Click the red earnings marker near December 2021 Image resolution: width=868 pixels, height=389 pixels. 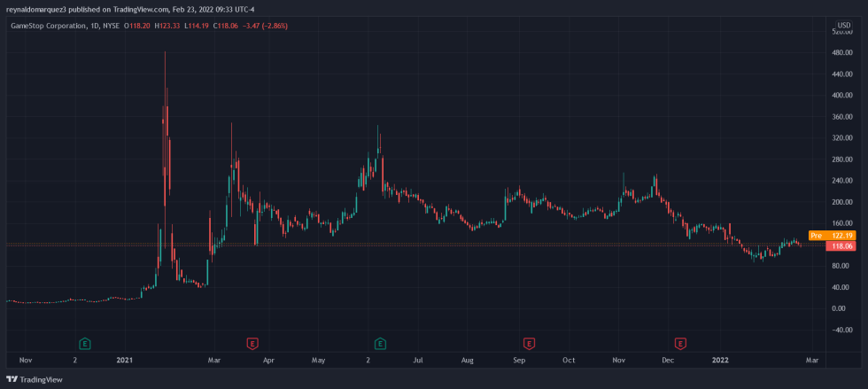click(x=681, y=342)
